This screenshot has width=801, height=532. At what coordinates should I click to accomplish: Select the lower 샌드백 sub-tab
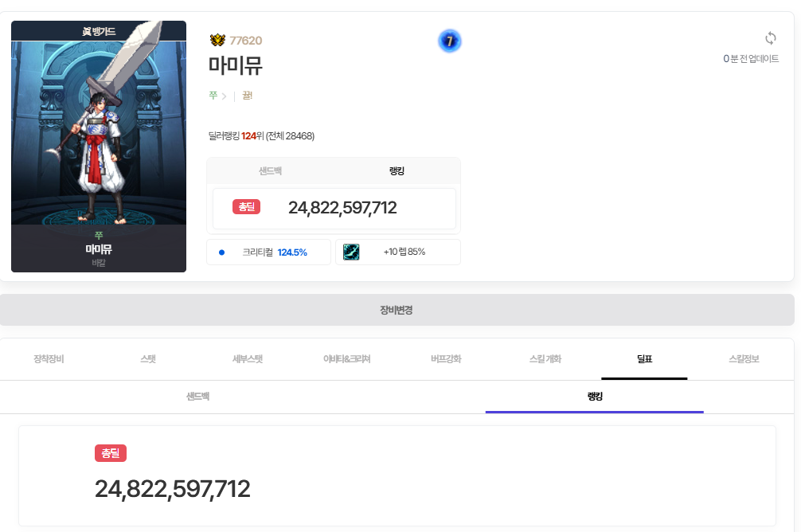[x=197, y=396]
